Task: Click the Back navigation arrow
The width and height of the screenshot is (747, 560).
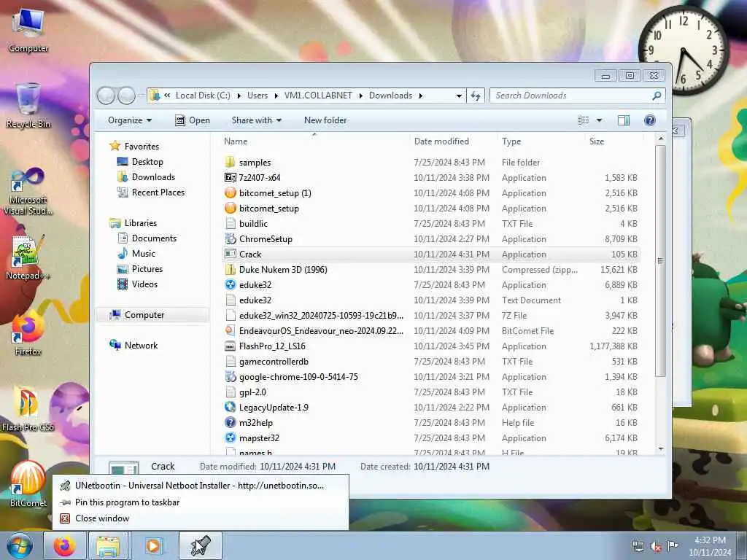Action: pyautogui.click(x=106, y=96)
